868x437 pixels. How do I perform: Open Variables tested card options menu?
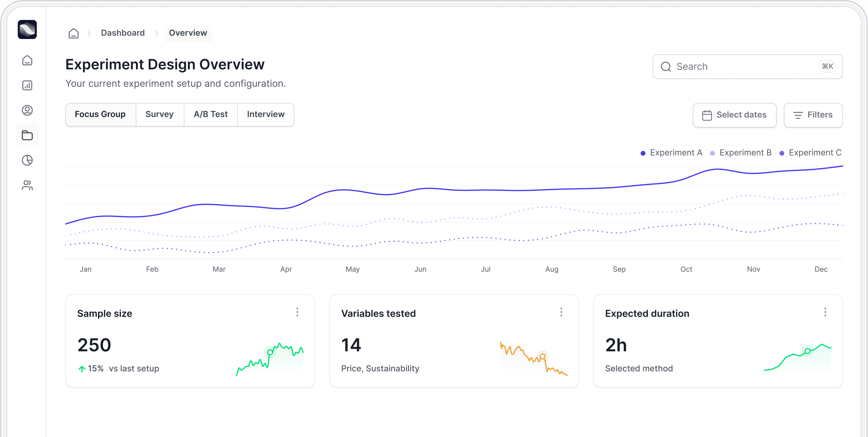[x=561, y=312]
